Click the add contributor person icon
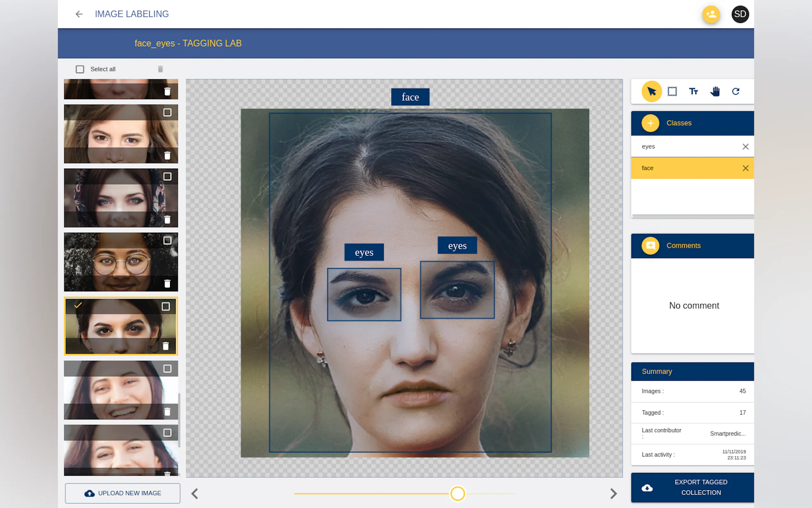The height and width of the screenshot is (508, 812). [x=711, y=14]
